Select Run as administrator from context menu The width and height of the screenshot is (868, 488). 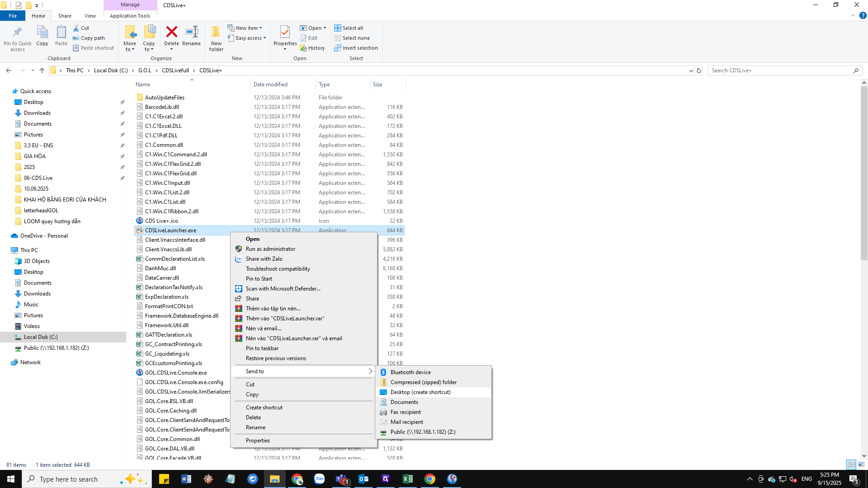coord(270,249)
